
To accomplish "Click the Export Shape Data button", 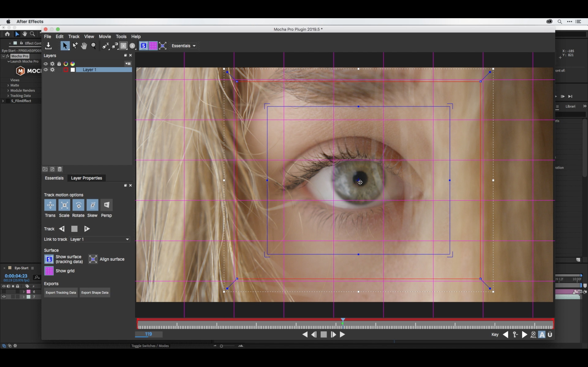I will (95, 293).
